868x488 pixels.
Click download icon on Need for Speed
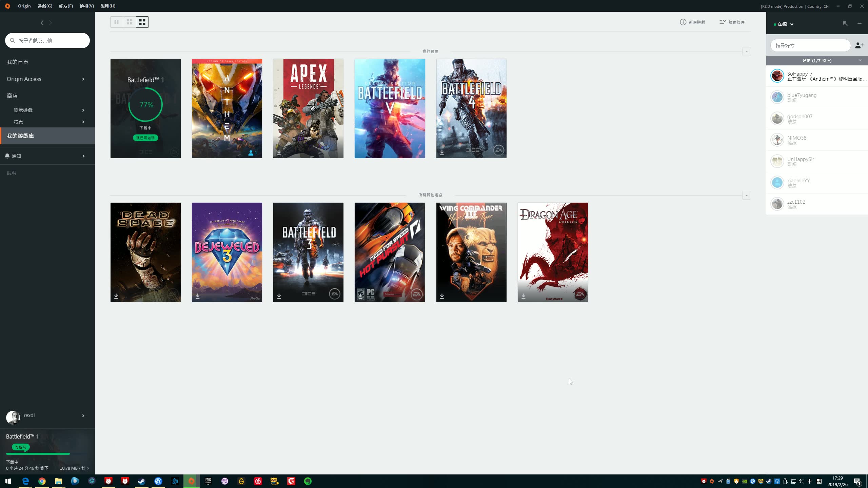(360, 297)
